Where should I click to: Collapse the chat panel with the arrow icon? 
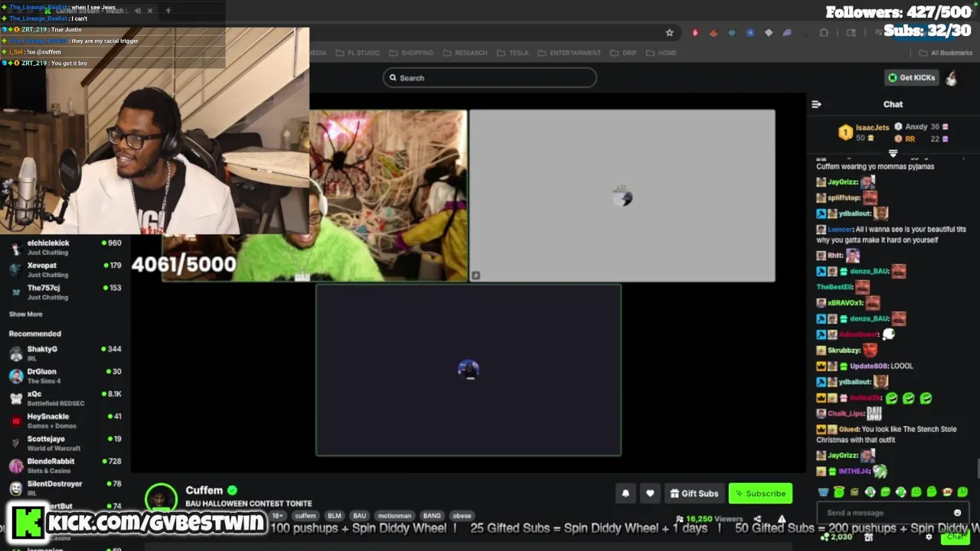(816, 104)
